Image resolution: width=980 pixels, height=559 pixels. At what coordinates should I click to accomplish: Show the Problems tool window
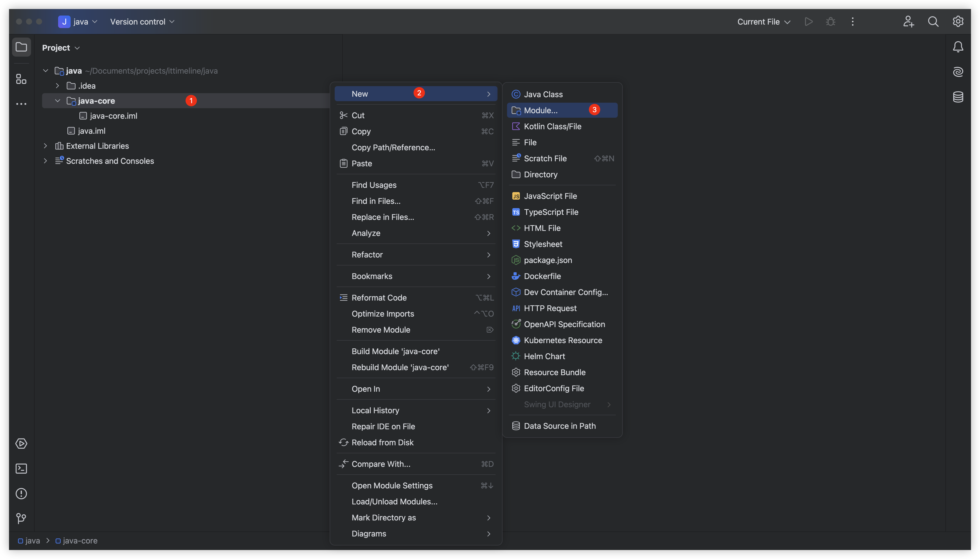(21, 493)
